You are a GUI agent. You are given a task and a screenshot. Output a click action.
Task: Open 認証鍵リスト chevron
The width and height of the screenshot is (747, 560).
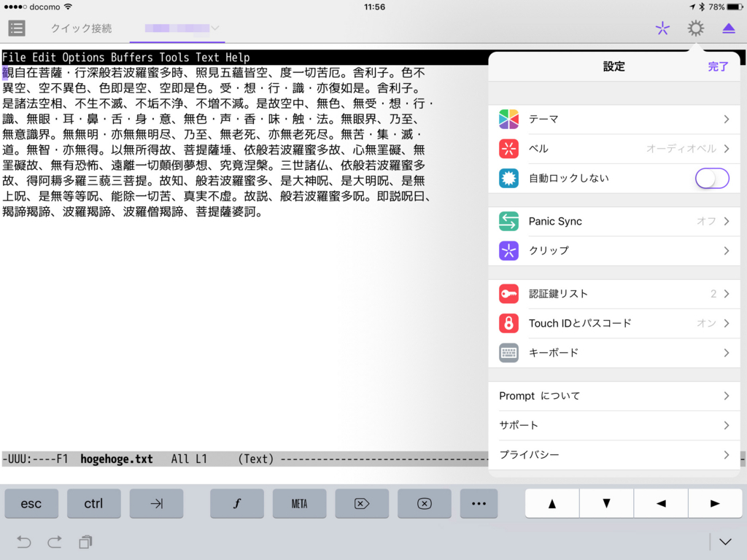point(726,294)
